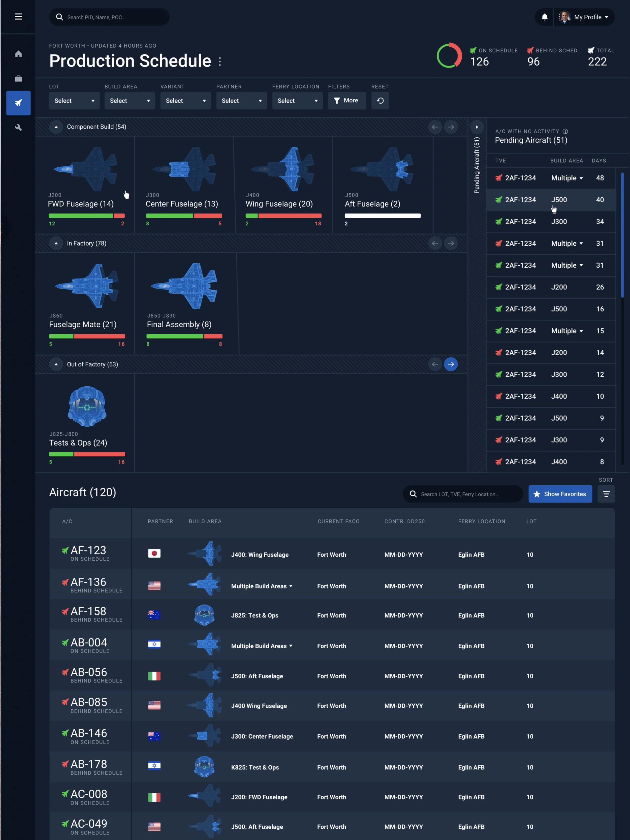This screenshot has height=840, width=630.
Task: Open the Ferry Location select dropdown
Action: click(297, 101)
